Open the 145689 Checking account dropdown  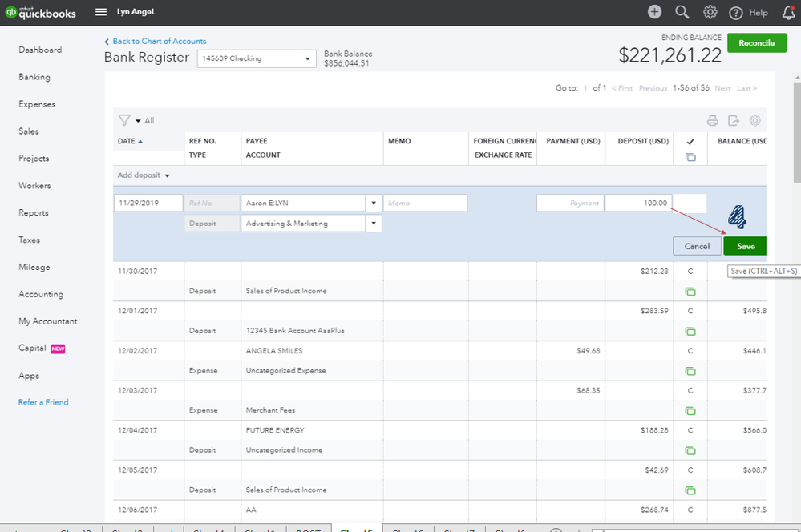(257, 58)
